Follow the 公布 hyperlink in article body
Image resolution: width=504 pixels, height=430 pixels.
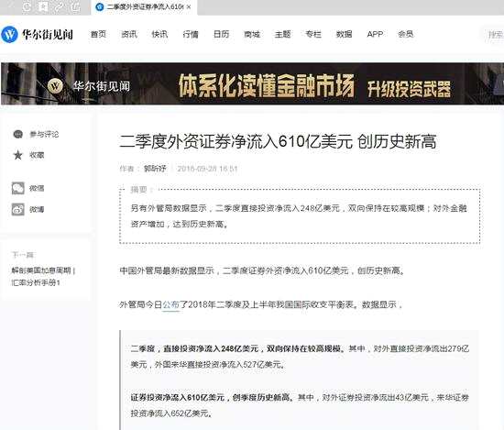170,304
